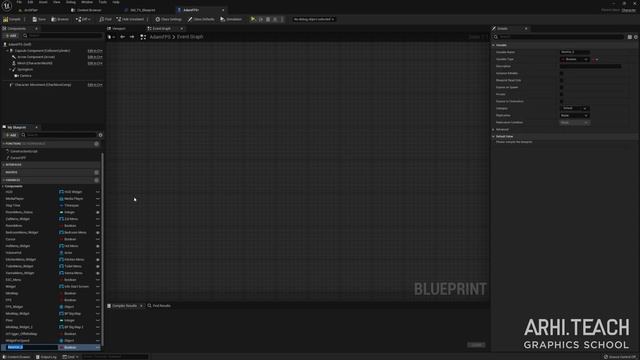
Task: Edit the Variable Name field
Action: [575, 52]
